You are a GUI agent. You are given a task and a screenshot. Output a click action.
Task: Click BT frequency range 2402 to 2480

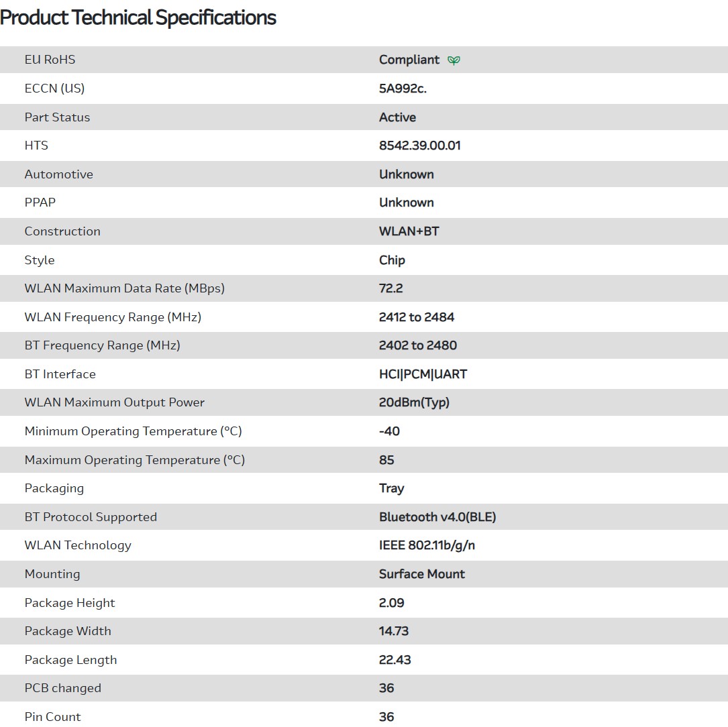pos(417,345)
